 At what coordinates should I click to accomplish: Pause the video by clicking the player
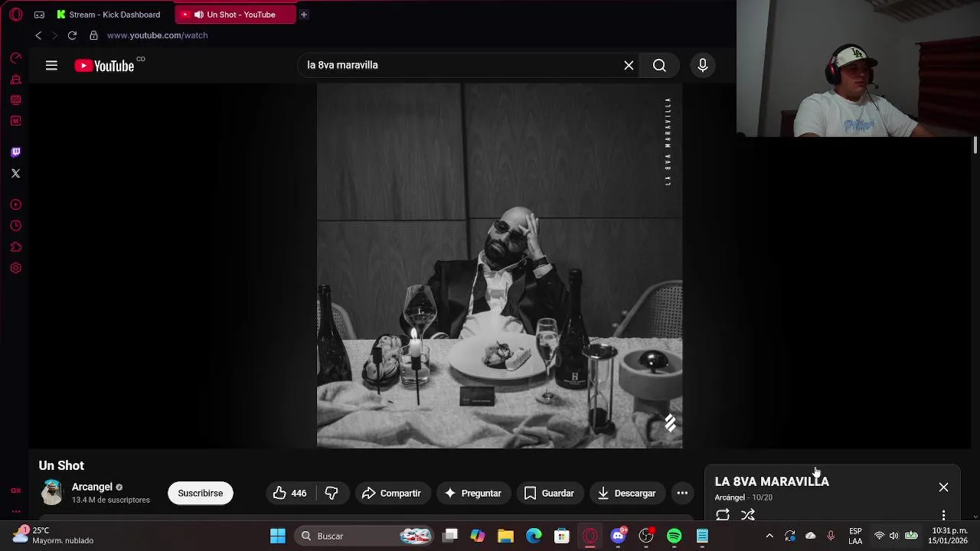pos(499,266)
